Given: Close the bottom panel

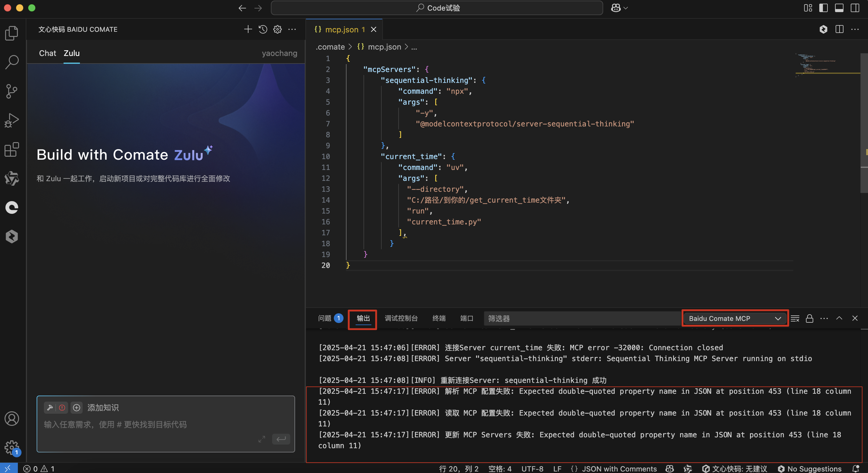Looking at the screenshot, I should pos(855,318).
